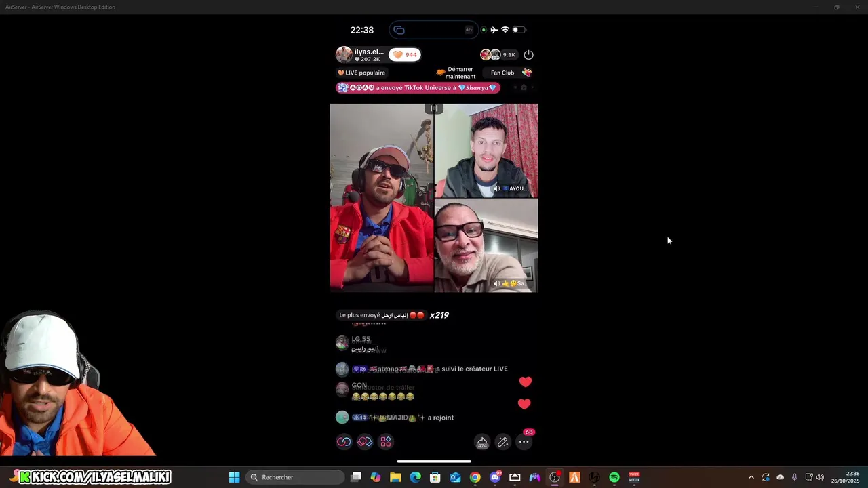
Task: Switch to OBS Studio in the taskbar
Action: coord(555,477)
